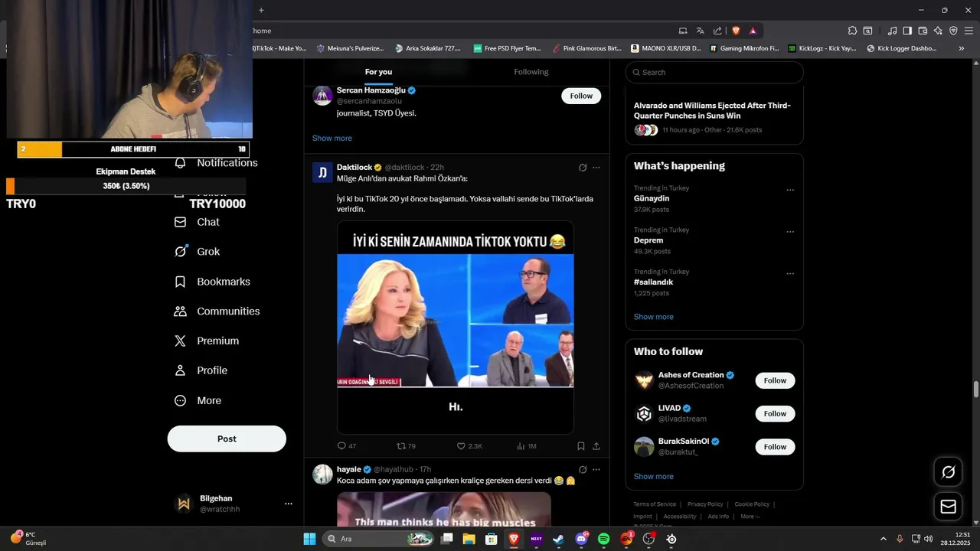
Task: Open the Premium X logo item
Action: (207, 341)
